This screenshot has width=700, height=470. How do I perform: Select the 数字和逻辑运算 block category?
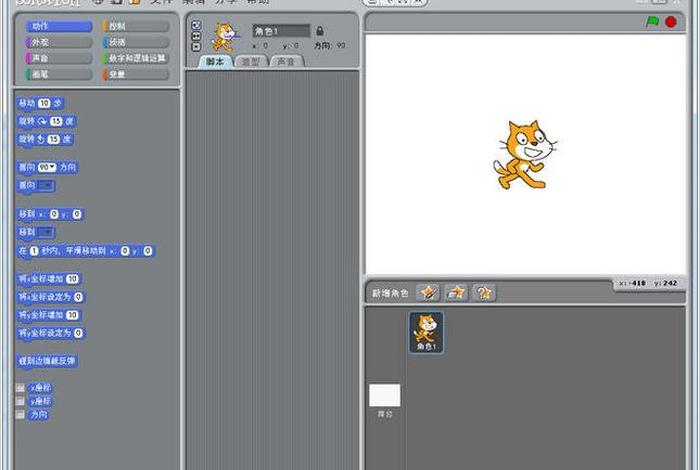tap(136, 58)
